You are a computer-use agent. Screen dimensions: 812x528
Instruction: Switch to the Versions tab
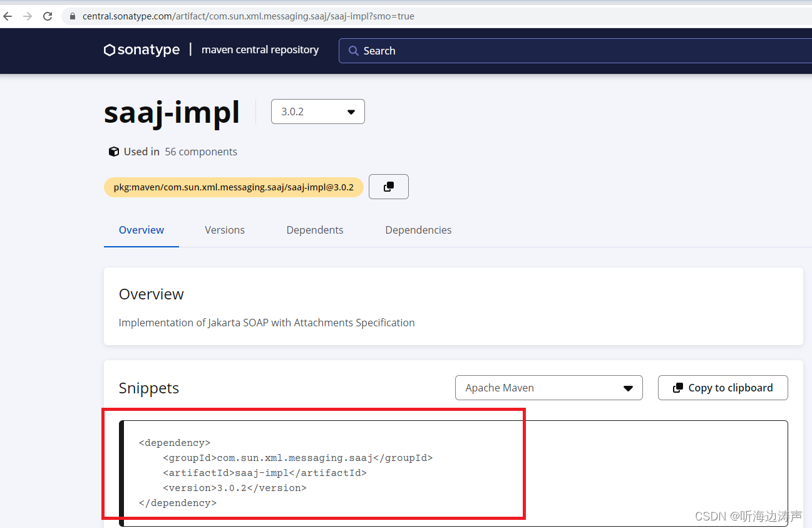click(x=225, y=230)
